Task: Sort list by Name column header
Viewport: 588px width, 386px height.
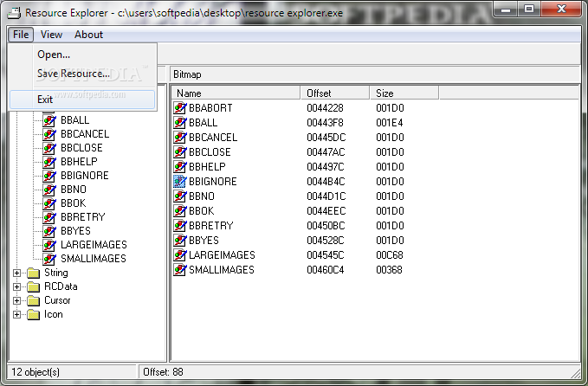Action: tap(236, 93)
